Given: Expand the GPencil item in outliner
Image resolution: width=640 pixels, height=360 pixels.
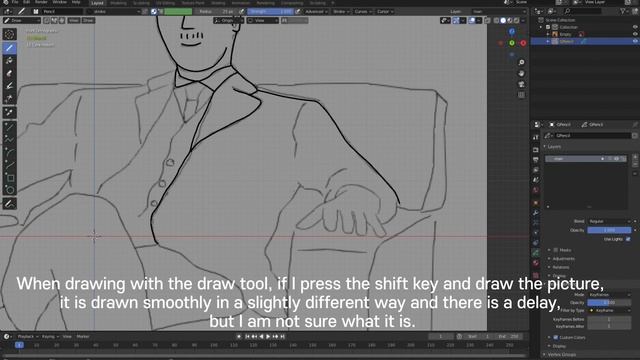Looking at the screenshot, I should pyautogui.click(x=548, y=42).
